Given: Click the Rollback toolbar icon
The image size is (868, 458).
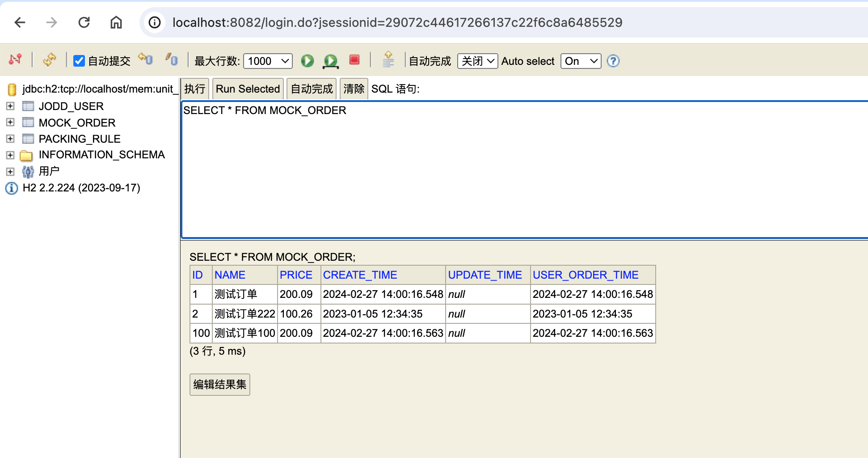Looking at the screenshot, I should pyautogui.click(x=146, y=59).
